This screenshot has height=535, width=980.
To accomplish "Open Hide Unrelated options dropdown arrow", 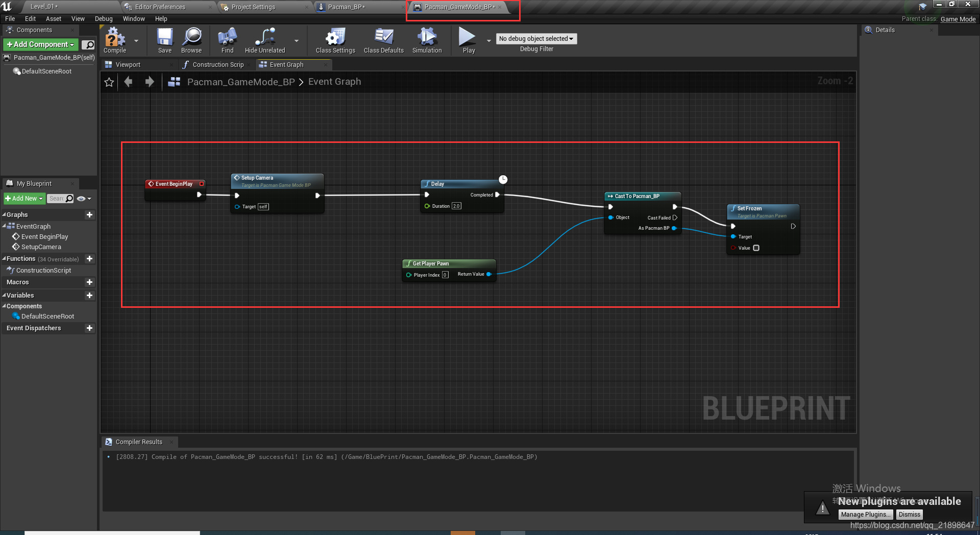I will point(297,40).
